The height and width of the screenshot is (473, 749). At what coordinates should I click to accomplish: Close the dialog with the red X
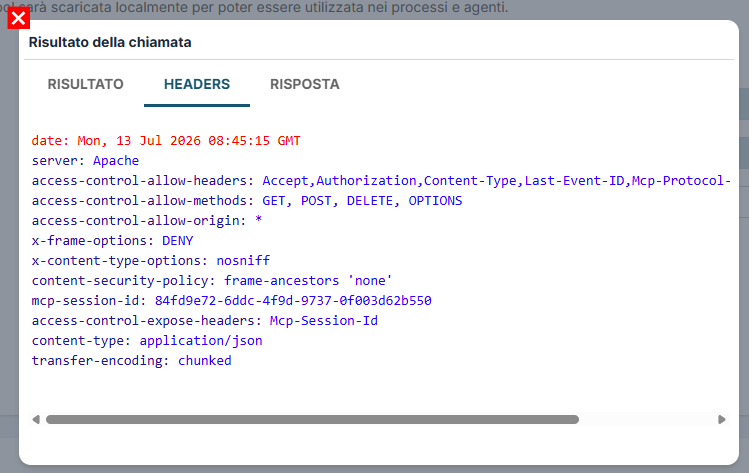(x=19, y=18)
